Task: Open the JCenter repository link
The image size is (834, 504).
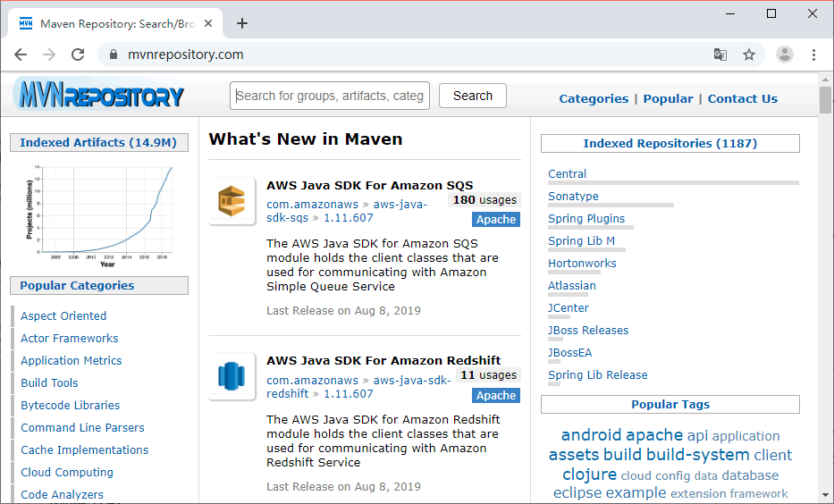Action: coord(568,307)
